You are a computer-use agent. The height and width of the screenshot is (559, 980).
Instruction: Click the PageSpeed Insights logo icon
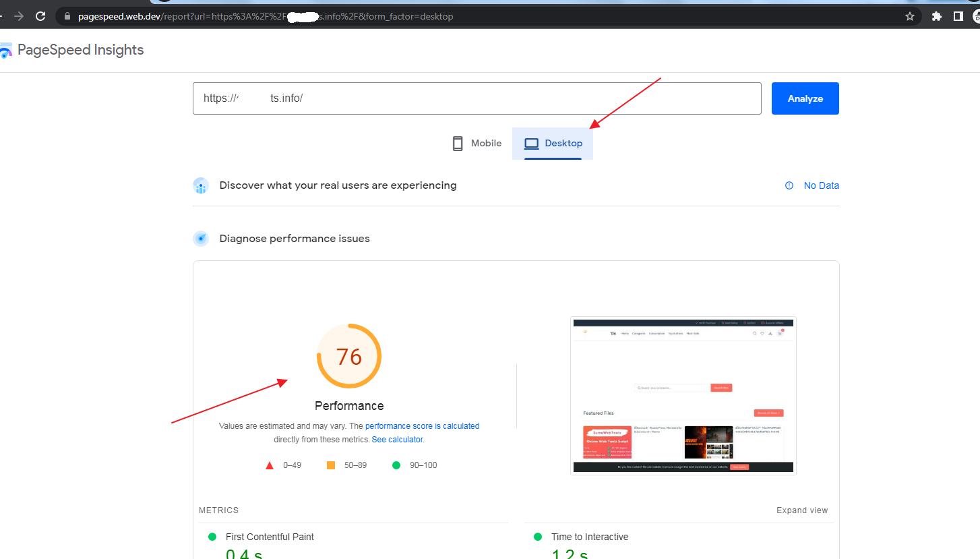point(6,50)
